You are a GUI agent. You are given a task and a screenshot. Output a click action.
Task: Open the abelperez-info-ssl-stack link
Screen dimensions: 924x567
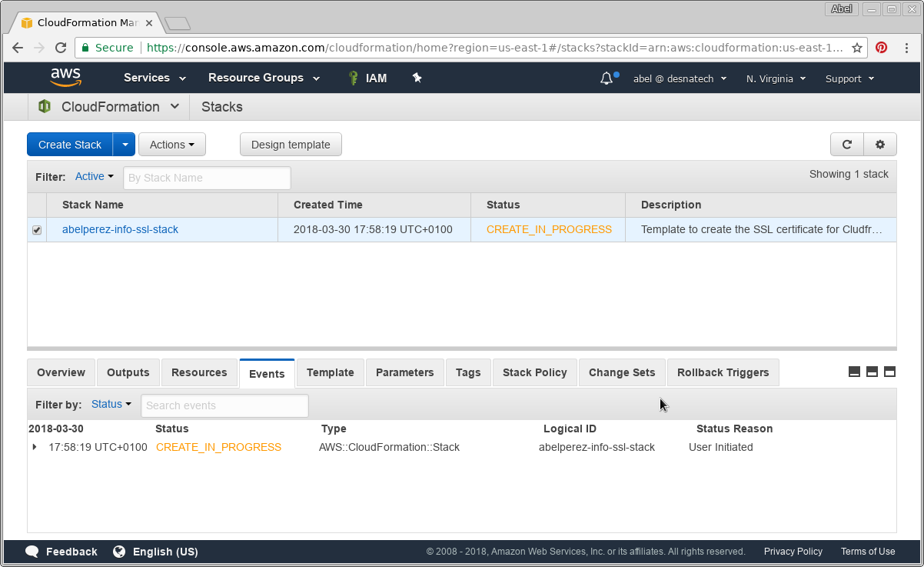(x=120, y=229)
